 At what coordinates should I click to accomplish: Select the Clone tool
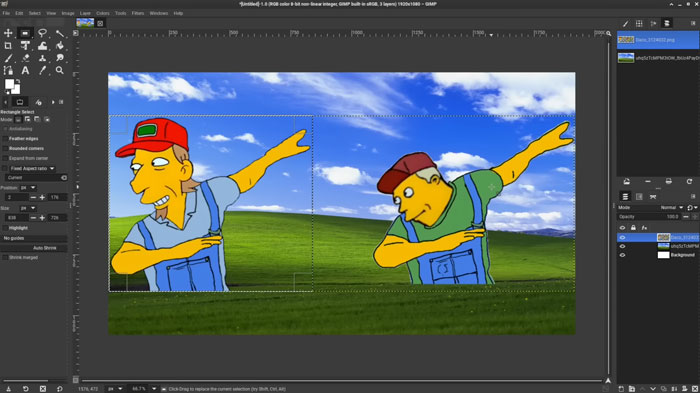coord(42,58)
